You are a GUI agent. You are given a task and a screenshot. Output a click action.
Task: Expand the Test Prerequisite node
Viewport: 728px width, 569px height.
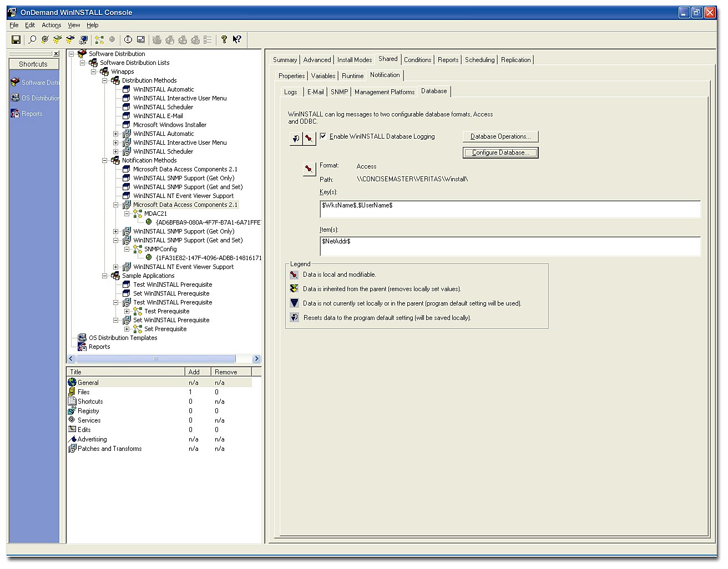tap(127, 311)
